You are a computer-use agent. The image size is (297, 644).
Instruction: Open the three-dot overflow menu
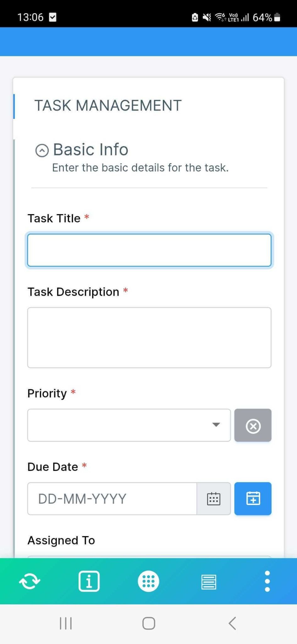[x=267, y=581]
